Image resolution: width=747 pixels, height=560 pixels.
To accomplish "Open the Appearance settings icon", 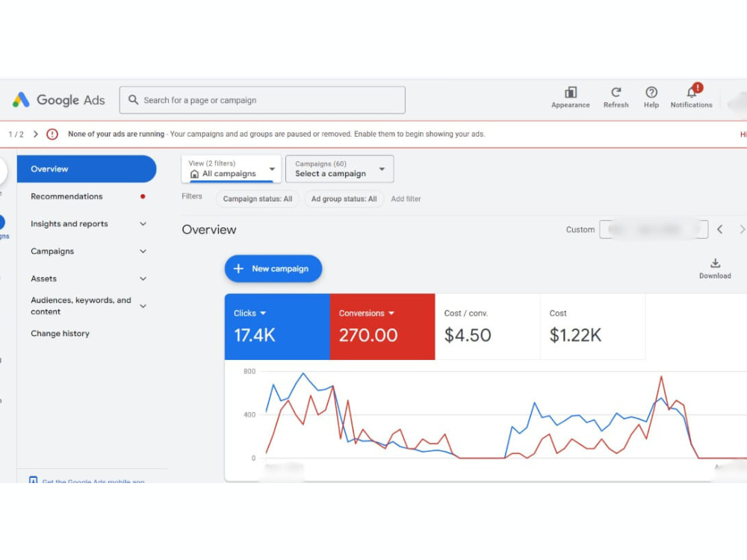I will 570,92.
